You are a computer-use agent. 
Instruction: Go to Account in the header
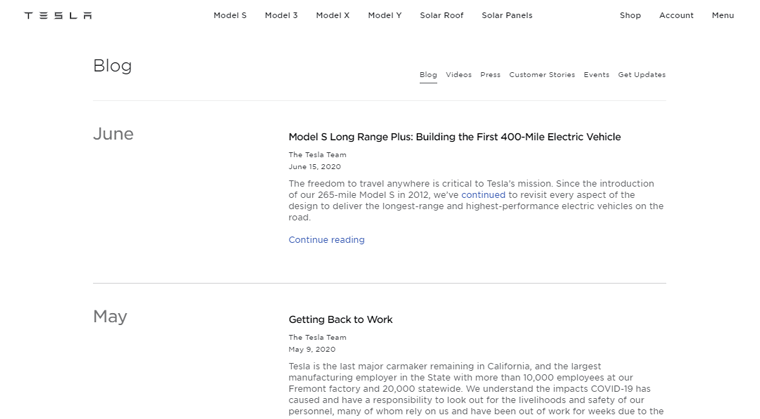pyautogui.click(x=676, y=16)
